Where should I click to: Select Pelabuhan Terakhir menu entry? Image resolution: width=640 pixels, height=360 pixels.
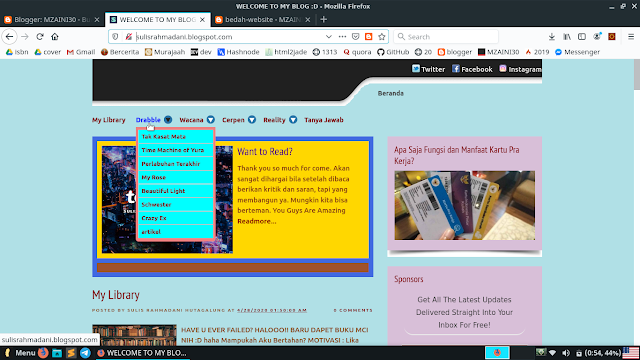(176, 164)
